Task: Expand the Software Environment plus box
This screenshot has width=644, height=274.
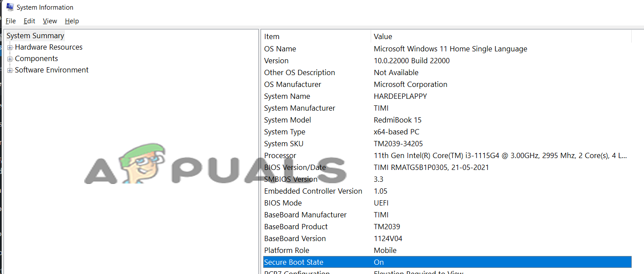Action: [10, 70]
